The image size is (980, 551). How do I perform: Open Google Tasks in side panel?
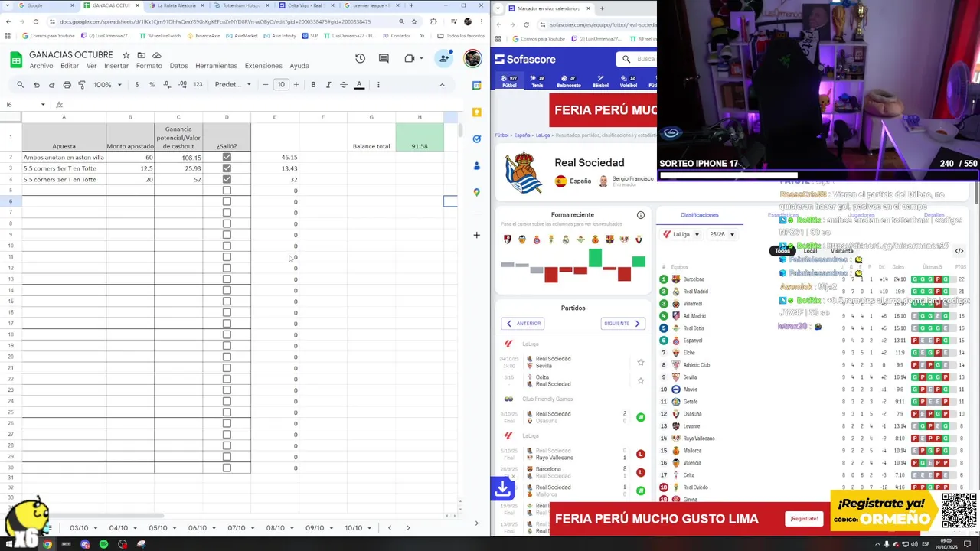pyautogui.click(x=476, y=139)
